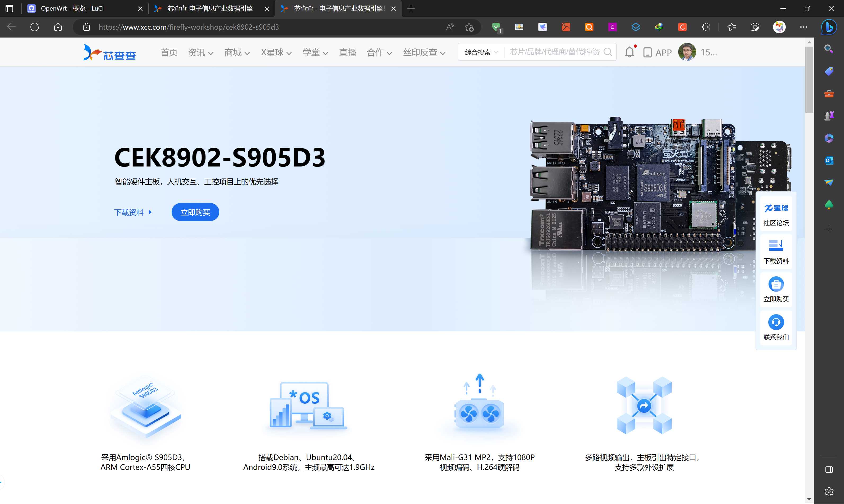844x504 pixels.
Task: Expand the 学堂 dropdown menu
Action: pos(315,53)
